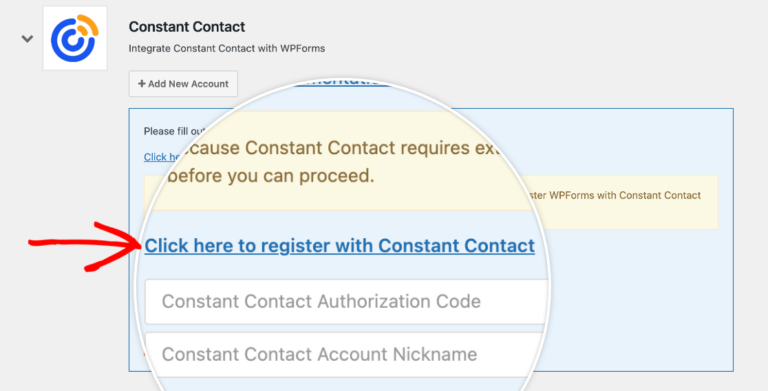
Task: Click the red arrow annotation
Action: (84, 246)
